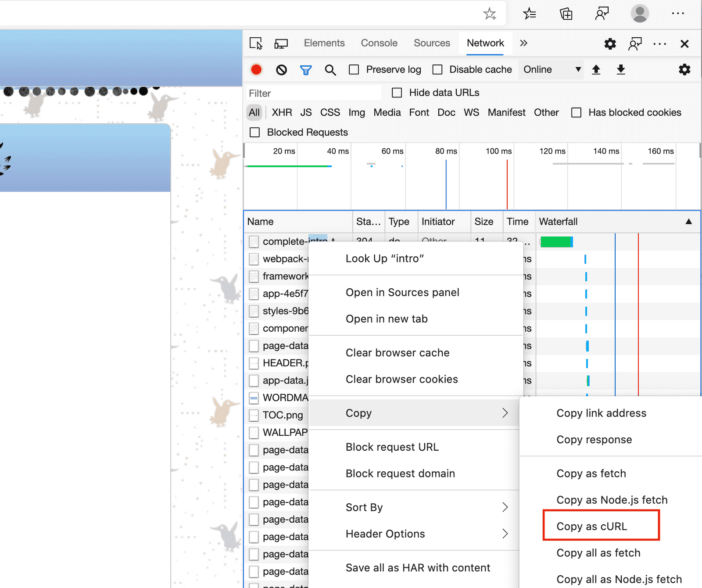Click the red record network log button
The width and height of the screenshot is (702, 588).
pos(256,69)
